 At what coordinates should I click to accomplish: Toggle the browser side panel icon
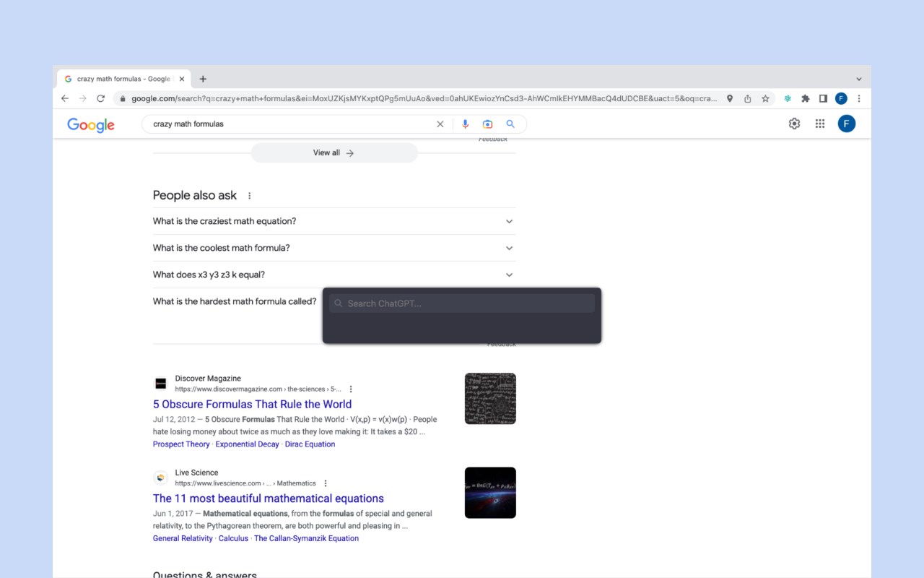click(x=823, y=98)
